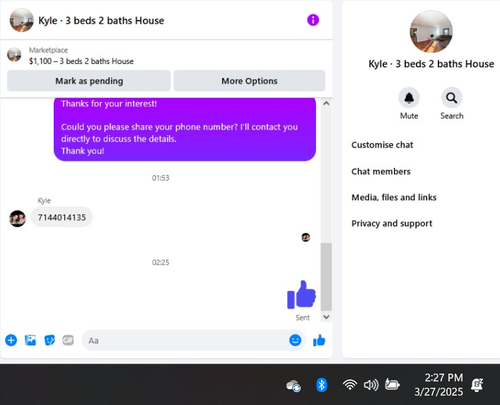The height and width of the screenshot is (405, 500).
Task: Click the small seen-by avatar indicator
Action: [306, 237]
